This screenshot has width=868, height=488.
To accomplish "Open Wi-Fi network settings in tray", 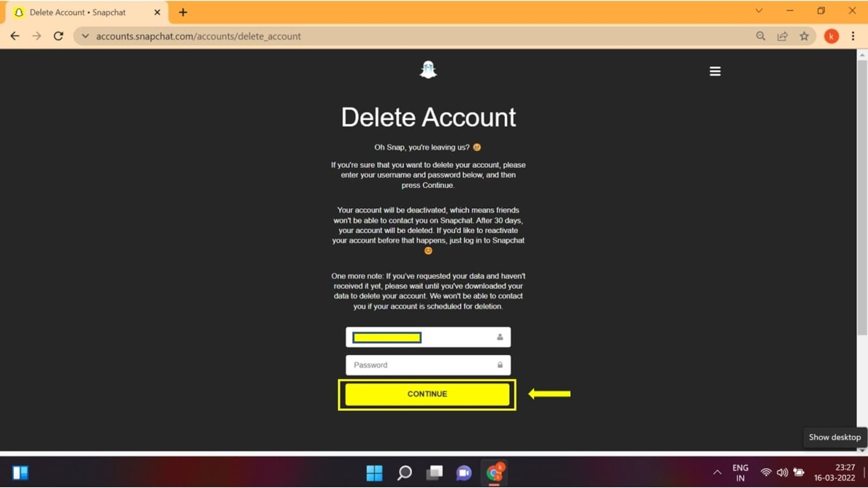I will [x=766, y=472].
